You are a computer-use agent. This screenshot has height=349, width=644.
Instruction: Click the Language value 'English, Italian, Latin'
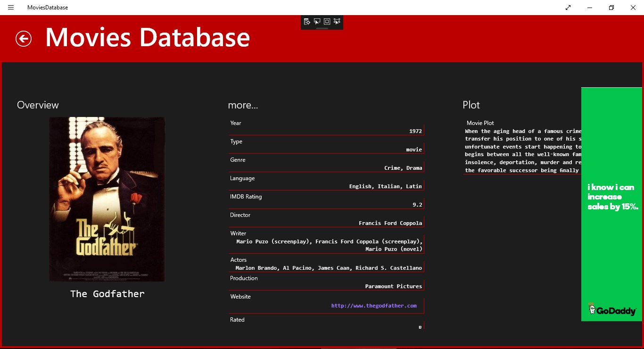coord(385,186)
